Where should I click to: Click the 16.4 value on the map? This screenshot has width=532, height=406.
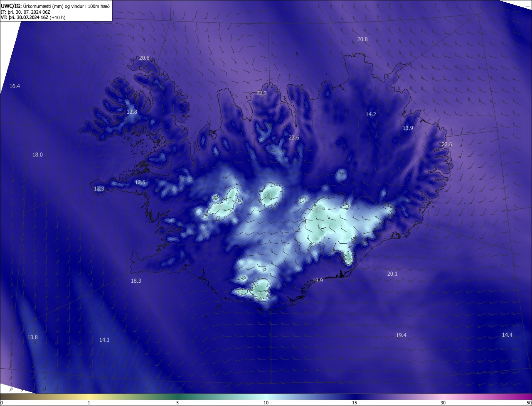tap(15, 86)
